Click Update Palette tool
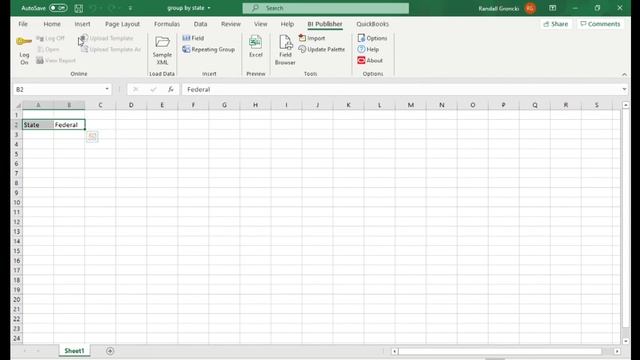This screenshot has width=640, height=360. click(x=322, y=49)
